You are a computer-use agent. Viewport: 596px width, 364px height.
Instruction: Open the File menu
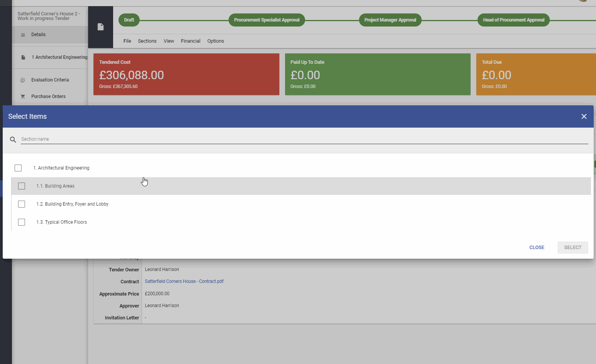click(127, 41)
